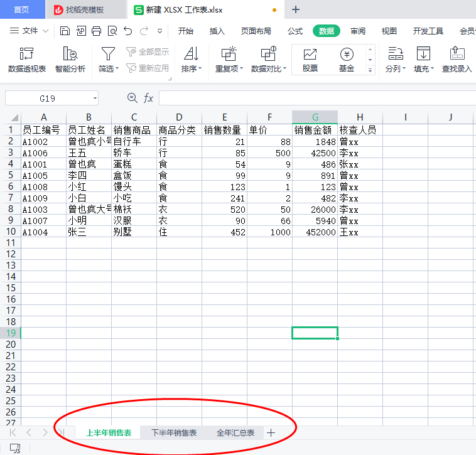
Task: Expand the Duplicates (重复项) dropdown arrow
Action: [x=242, y=69]
